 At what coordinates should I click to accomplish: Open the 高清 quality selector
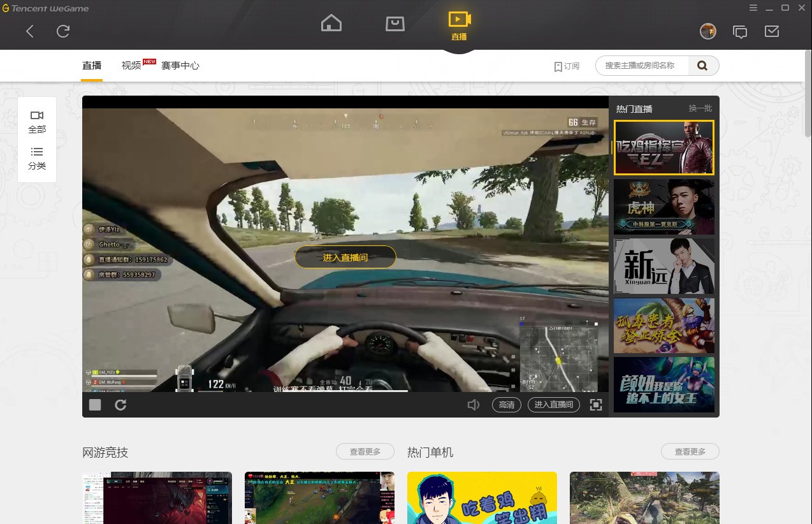[x=507, y=405]
